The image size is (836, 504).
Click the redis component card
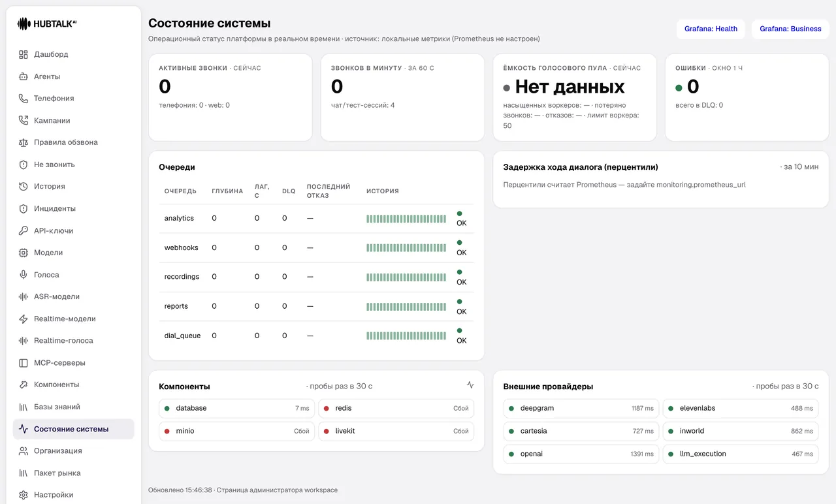(396, 408)
